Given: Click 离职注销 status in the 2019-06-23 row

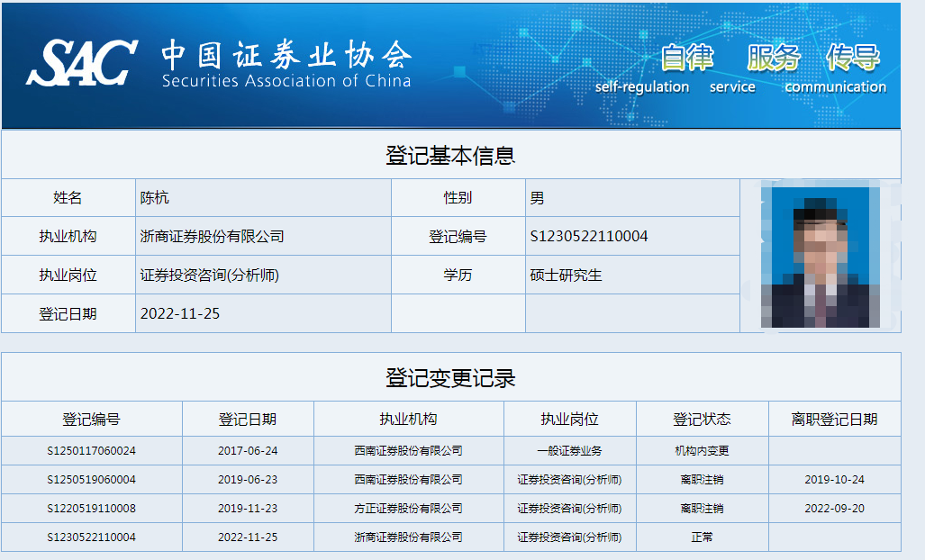Looking at the screenshot, I should (702, 480).
